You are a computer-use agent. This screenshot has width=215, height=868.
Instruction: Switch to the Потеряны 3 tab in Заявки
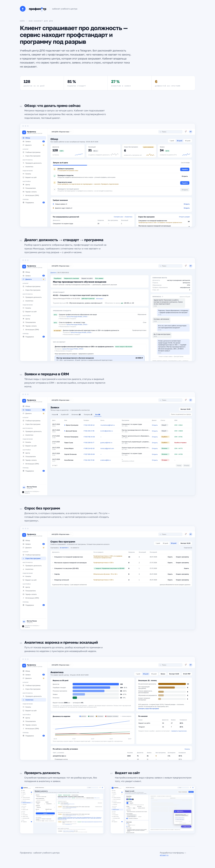88,415
